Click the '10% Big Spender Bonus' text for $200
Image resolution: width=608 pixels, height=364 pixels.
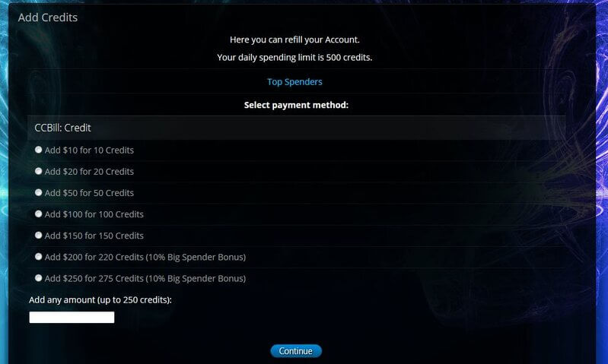[196, 257]
